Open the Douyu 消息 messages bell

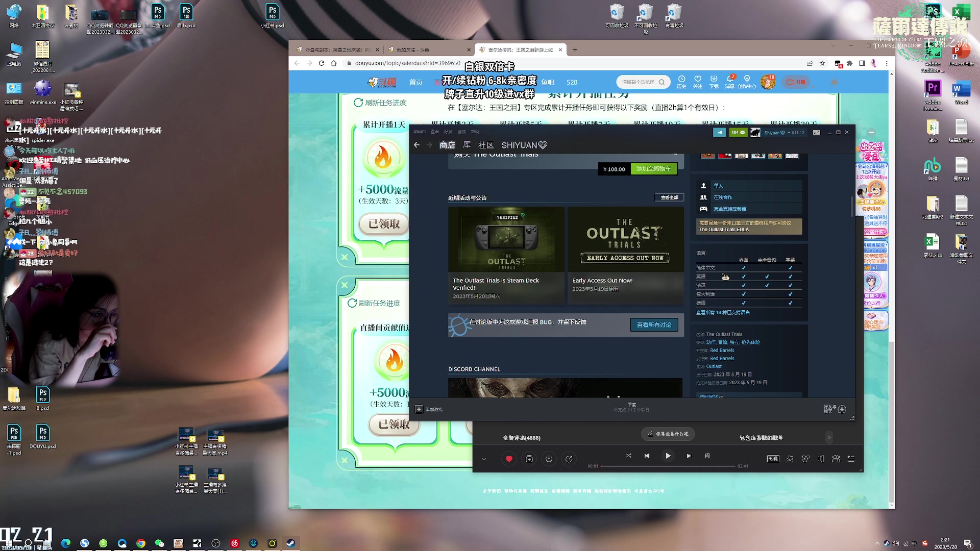pyautogui.click(x=730, y=82)
